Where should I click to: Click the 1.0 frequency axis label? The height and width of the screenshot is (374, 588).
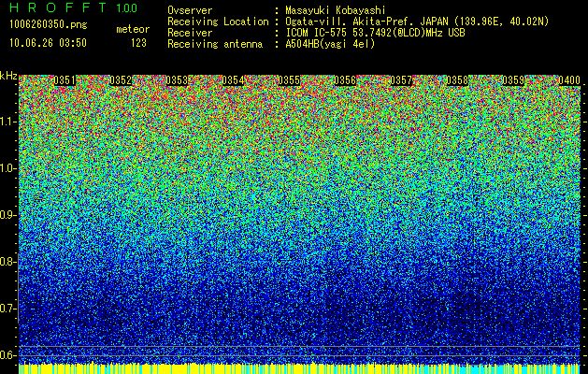coord(7,169)
